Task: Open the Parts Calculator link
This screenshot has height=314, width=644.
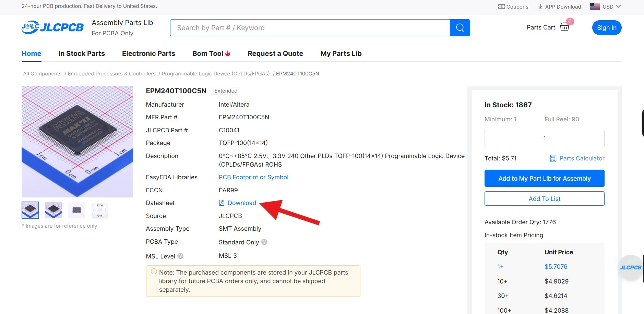Action: pyautogui.click(x=582, y=158)
